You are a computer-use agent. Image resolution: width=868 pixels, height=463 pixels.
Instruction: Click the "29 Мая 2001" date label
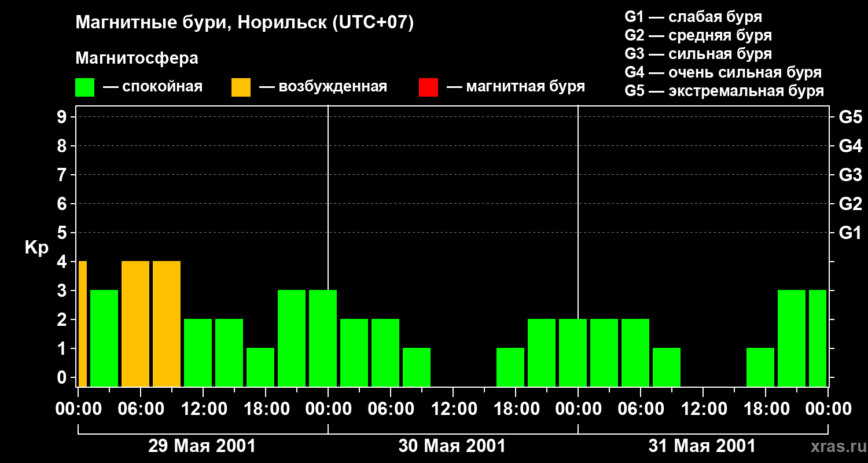pyautogui.click(x=202, y=446)
